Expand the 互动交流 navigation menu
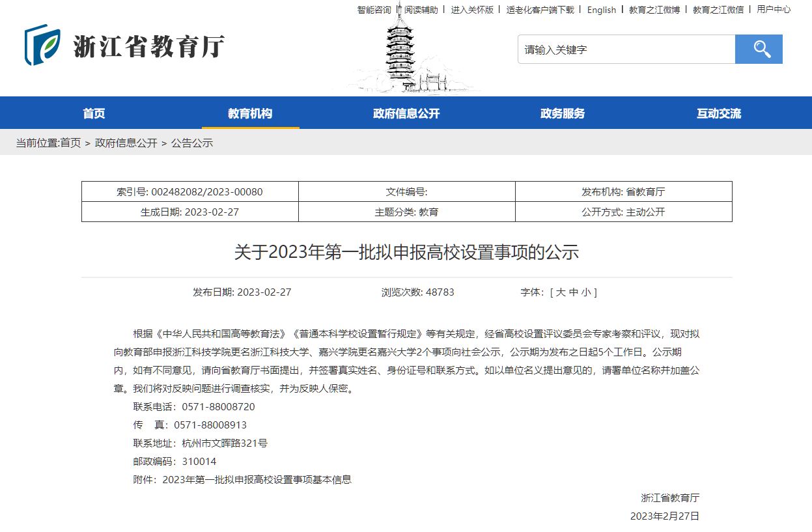 coord(718,113)
